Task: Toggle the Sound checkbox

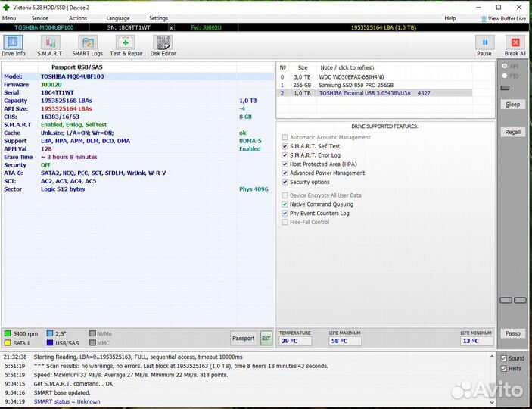Action: (504, 358)
